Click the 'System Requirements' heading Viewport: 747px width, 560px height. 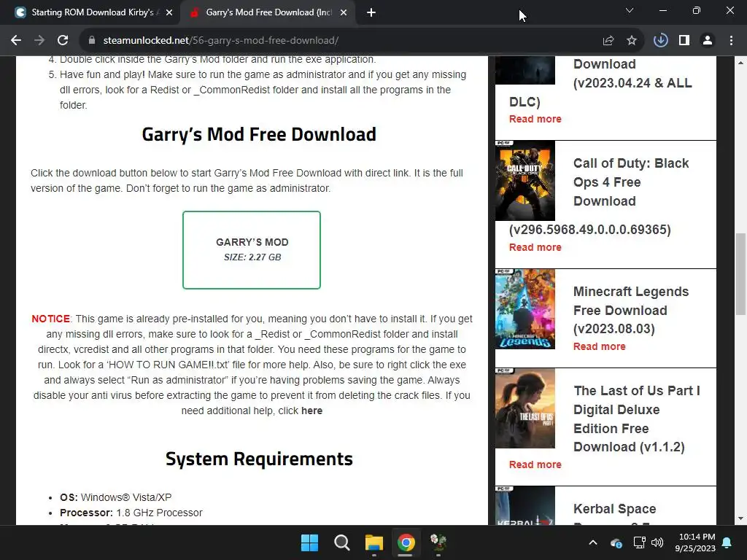[x=259, y=459]
